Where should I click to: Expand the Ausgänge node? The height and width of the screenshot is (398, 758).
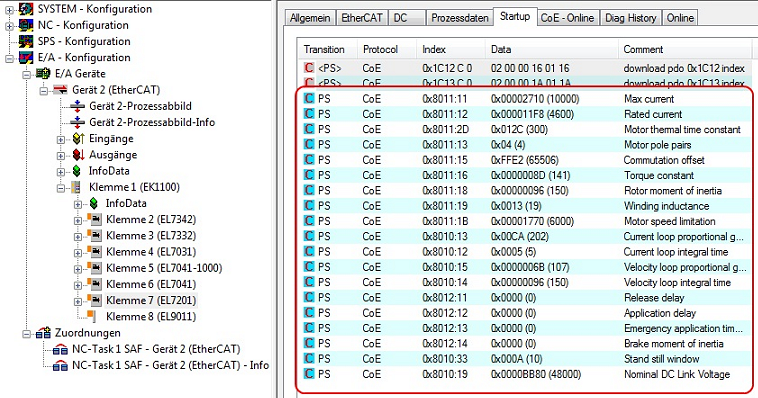pyautogui.click(x=61, y=156)
